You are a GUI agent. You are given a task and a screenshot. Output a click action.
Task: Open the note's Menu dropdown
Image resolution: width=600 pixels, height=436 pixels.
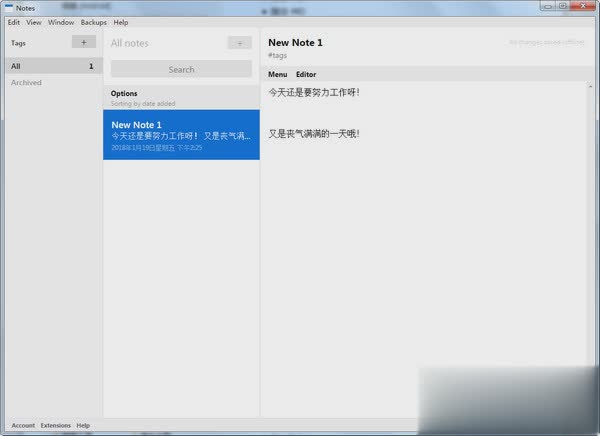pyautogui.click(x=277, y=75)
